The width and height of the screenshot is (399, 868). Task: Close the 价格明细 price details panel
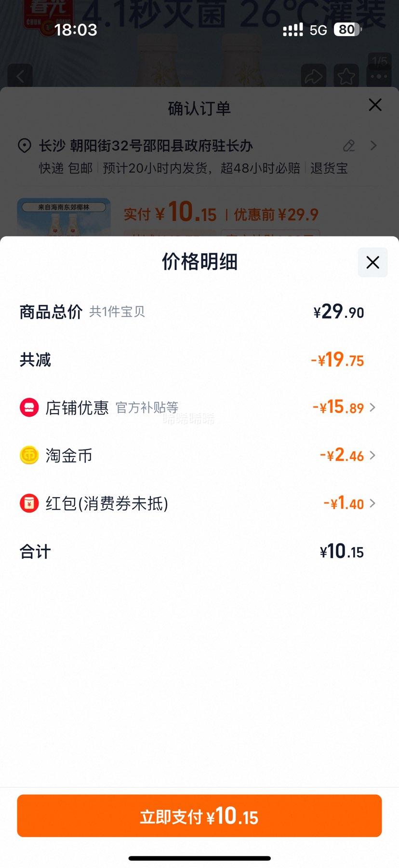(372, 262)
